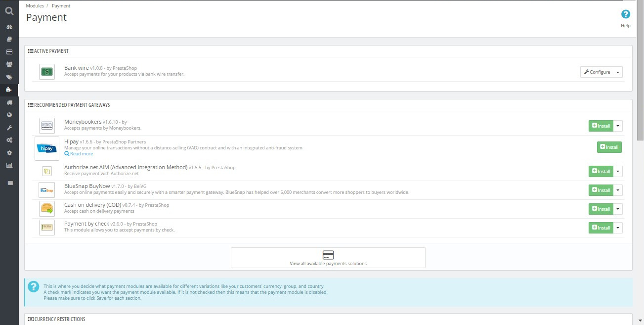Viewport: 644px width, 325px height.
Task: Open the Shipping truck icon in sidebar
Action: (x=9, y=102)
